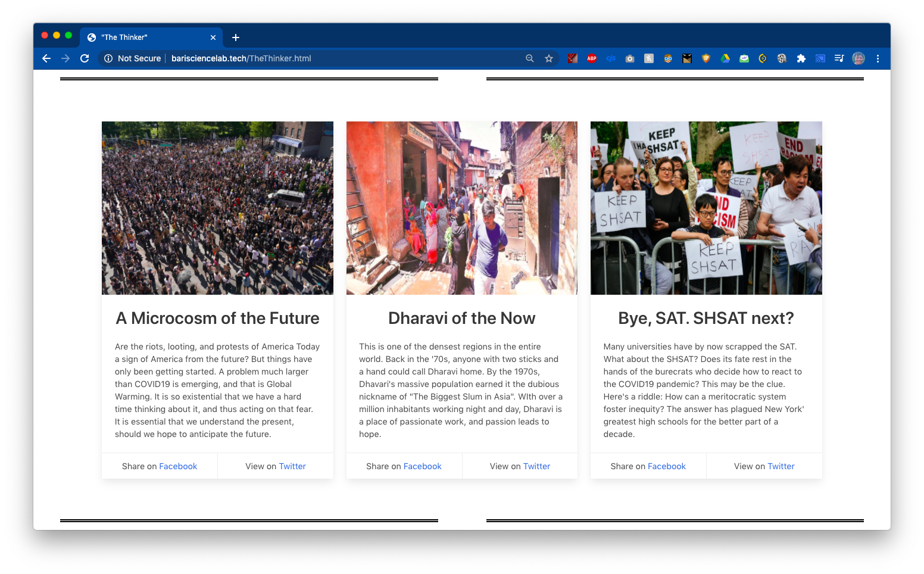
Task: Open a new browser tab
Action: tap(236, 38)
